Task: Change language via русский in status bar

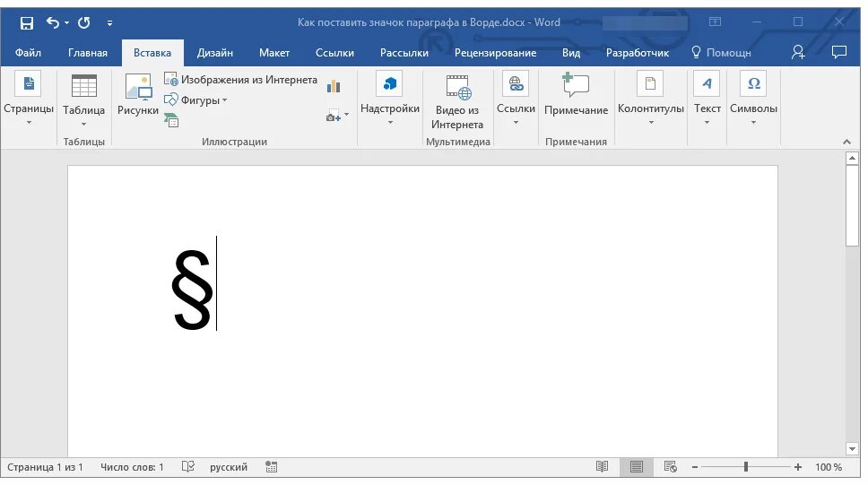Action: pos(228,467)
